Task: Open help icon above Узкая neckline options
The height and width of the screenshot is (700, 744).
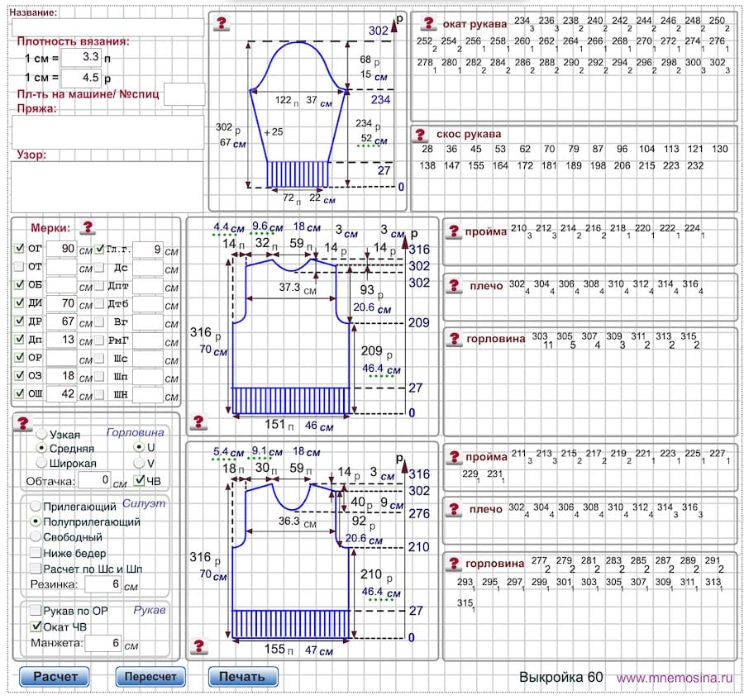Action: click(22, 422)
